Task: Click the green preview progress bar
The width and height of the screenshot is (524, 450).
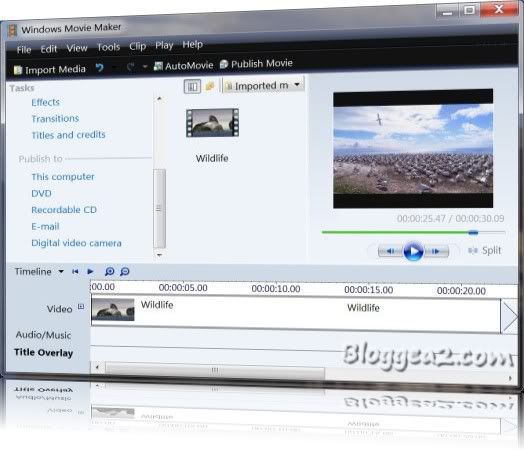Action: (x=395, y=232)
